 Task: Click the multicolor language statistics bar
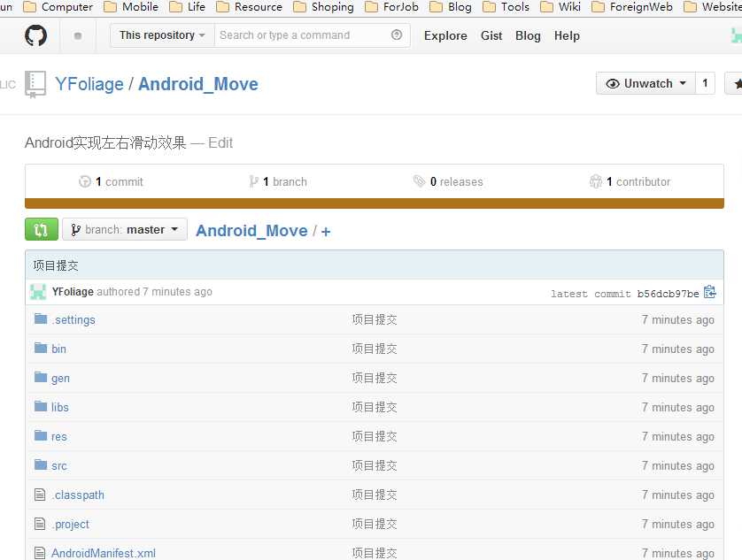point(375,203)
